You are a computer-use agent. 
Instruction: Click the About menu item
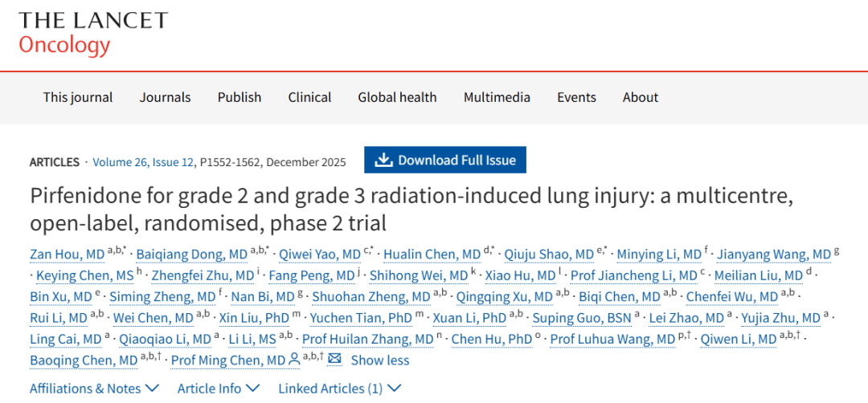click(x=641, y=97)
